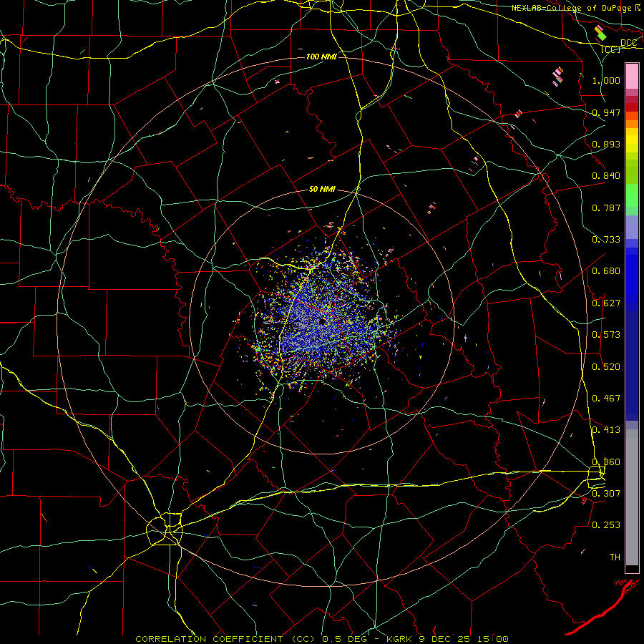The image size is (644, 644).
Task: Click 'CORRELATION COEFFICIENT' in the bottom caption
Action: pos(209,639)
